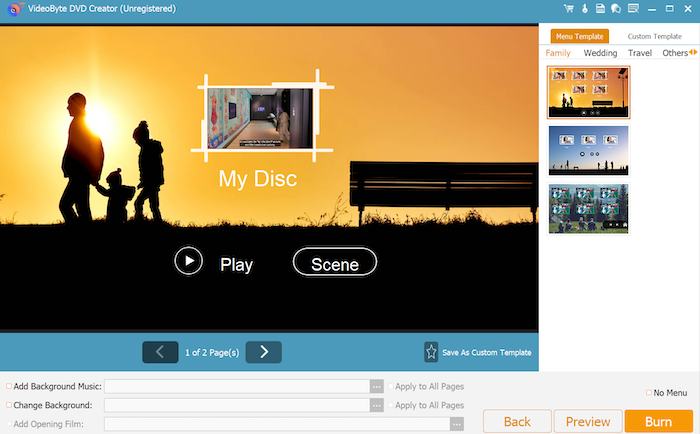Image resolution: width=700 pixels, height=434 pixels.
Task: Switch to the Custom Template tab
Action: 654,36
